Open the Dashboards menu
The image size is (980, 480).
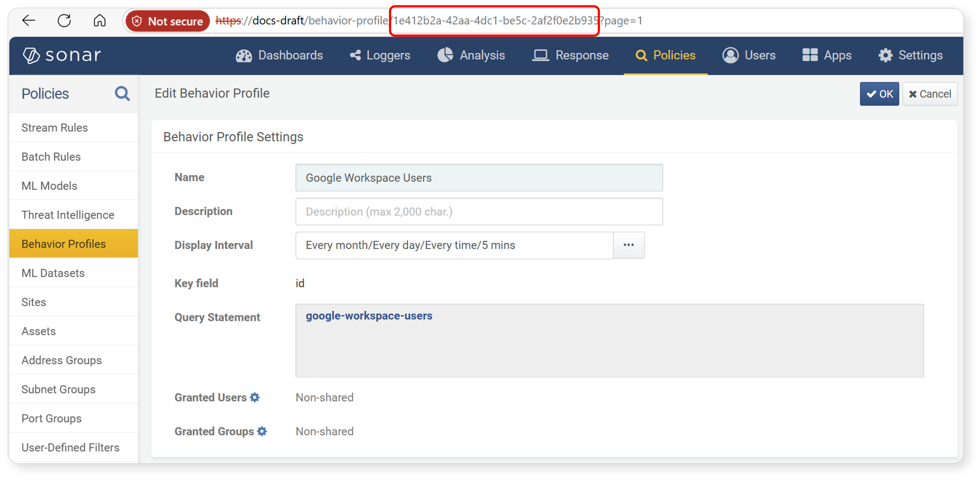tap(279, 56)
